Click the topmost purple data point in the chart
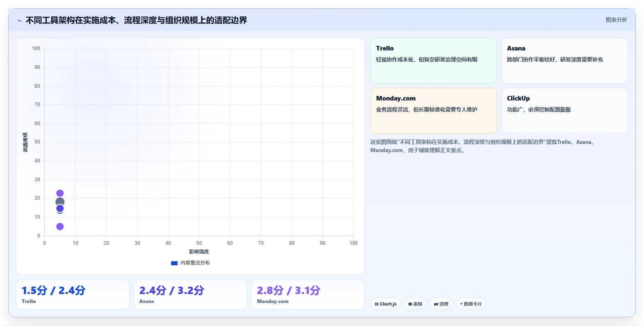644x326 pixels. pos(60,193)
